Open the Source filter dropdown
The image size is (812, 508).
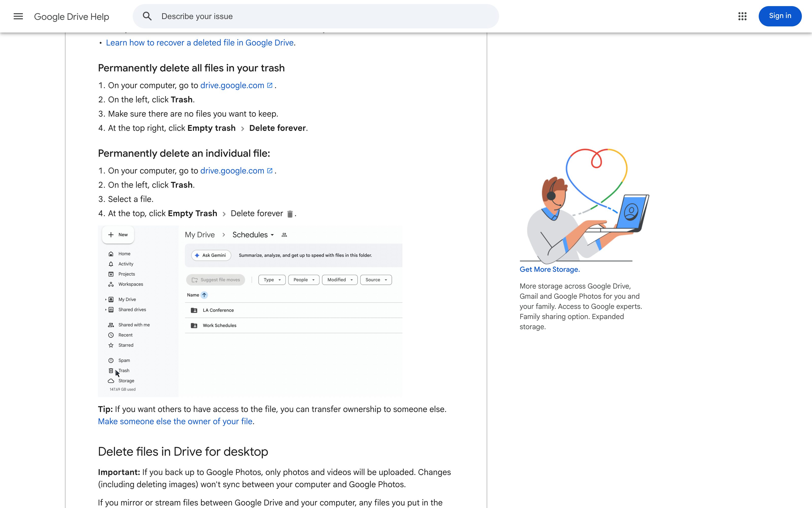click(376, 280)
